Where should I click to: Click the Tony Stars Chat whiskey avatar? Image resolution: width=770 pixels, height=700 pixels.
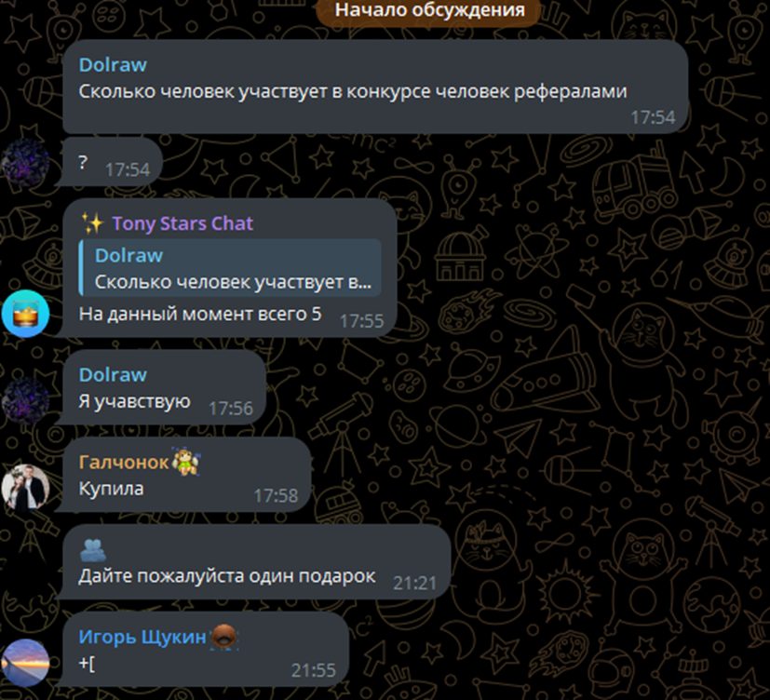[x=25, y=313]
